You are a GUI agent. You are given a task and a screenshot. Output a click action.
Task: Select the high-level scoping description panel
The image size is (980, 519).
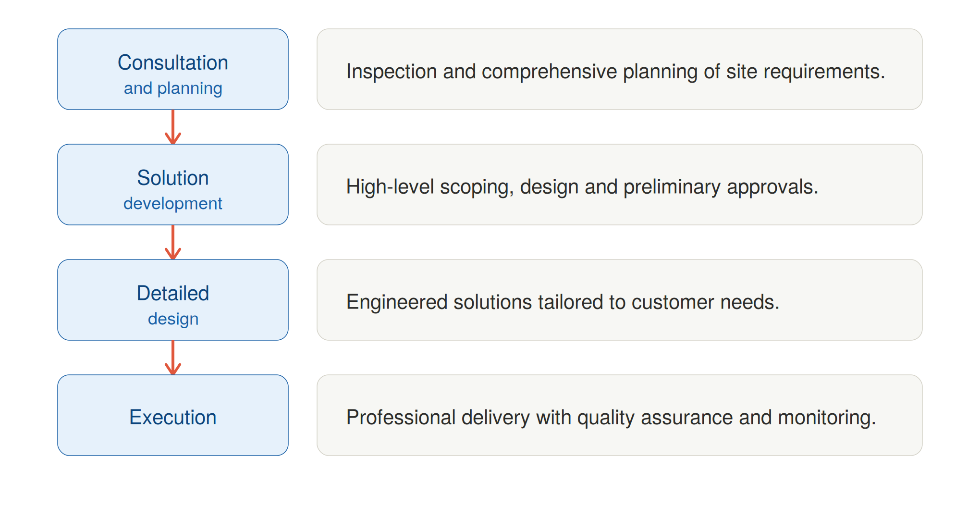(620, 185)
